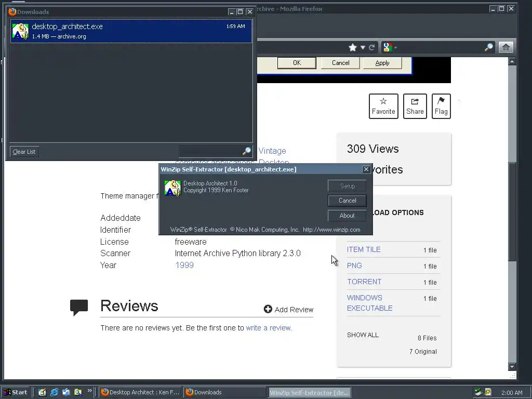This screenshot has height=399, width=532.
Task: Reload the page with the refresh icon
Action: point(372,47)
